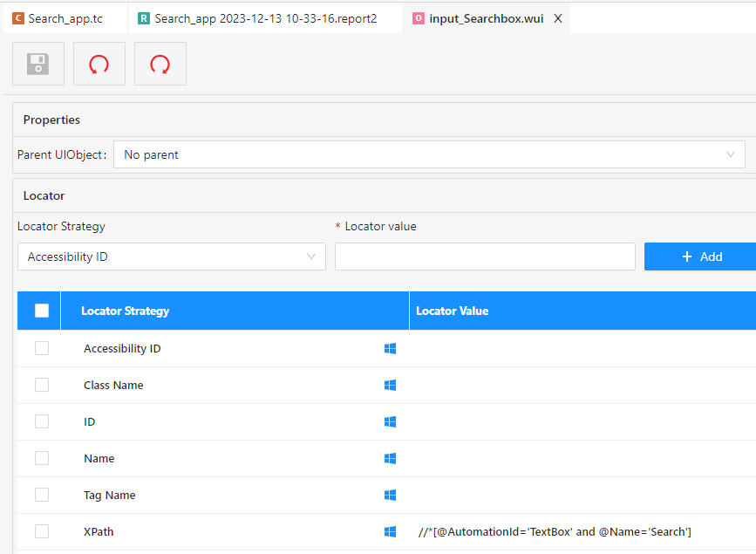The height and width of the screenshot is (554, 756).
Task: Click the Accessibility ID row label
Action: [122, 348]
